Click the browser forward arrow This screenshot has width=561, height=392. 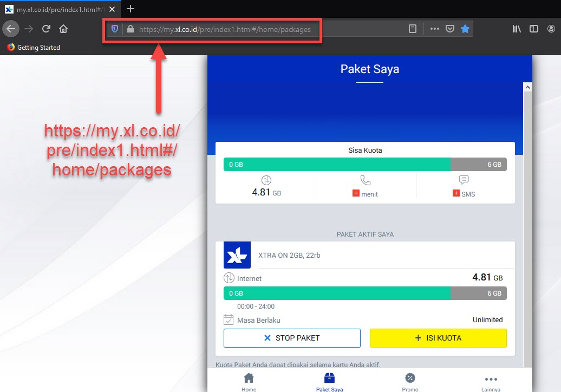[29, 29]
